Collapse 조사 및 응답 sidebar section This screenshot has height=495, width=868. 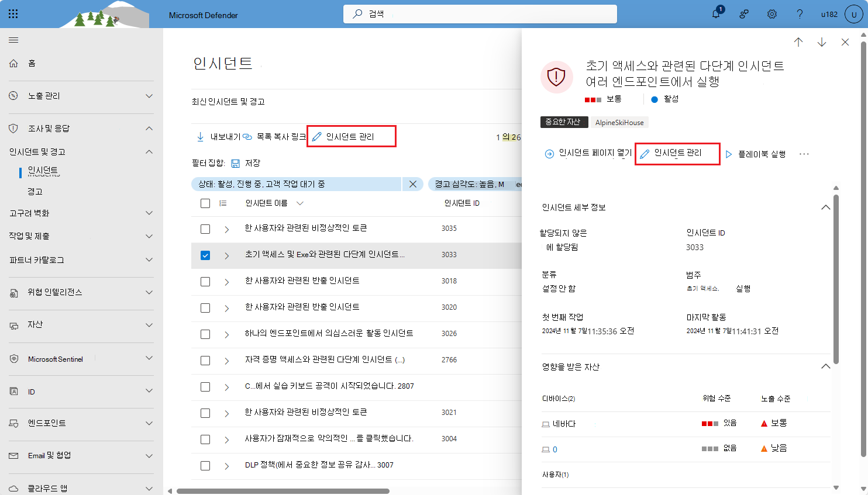point(149,129)
